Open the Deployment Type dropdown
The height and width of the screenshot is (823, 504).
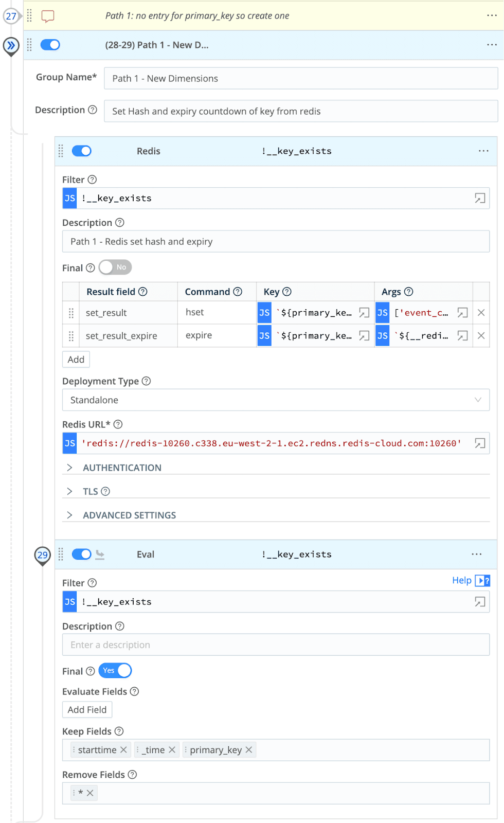point(276,400)
